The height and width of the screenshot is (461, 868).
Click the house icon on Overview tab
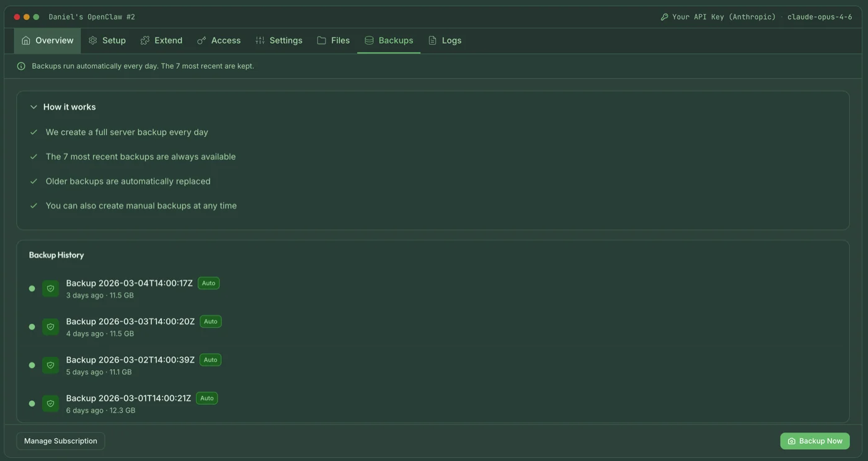(x=26, y=41)
